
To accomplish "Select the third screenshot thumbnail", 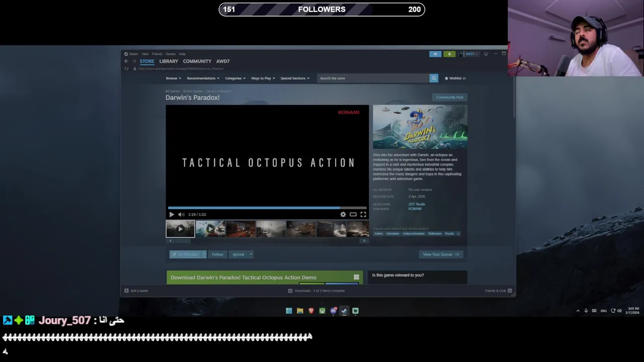I will (x=240, y=229).
